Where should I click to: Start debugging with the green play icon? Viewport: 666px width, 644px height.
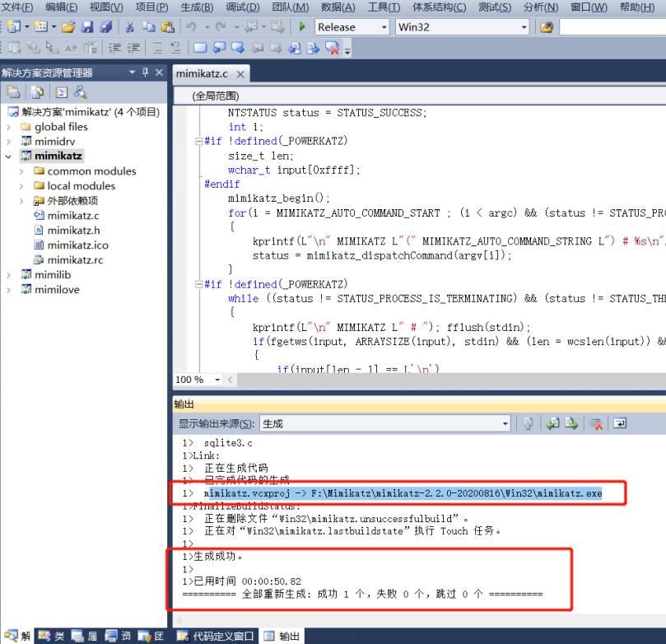pyautogui.click(x=302, y=26)
